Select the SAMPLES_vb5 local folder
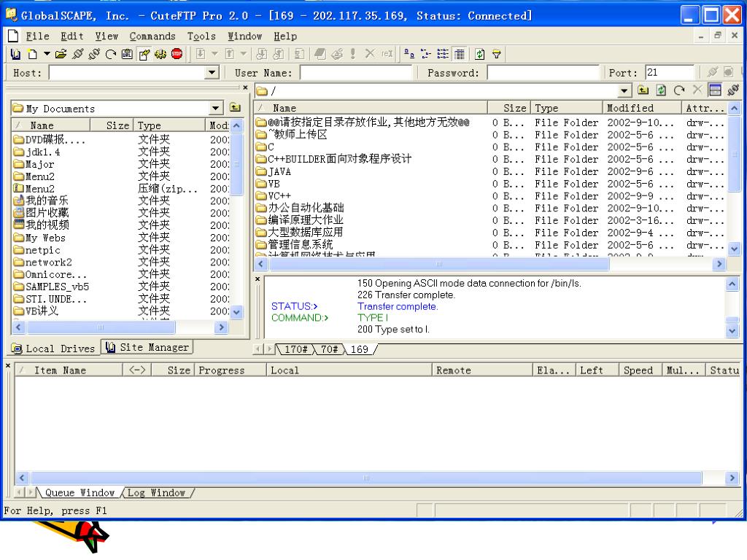Image resolution: width=747 pixels, height=560 pixels. (x=52, y=287)
